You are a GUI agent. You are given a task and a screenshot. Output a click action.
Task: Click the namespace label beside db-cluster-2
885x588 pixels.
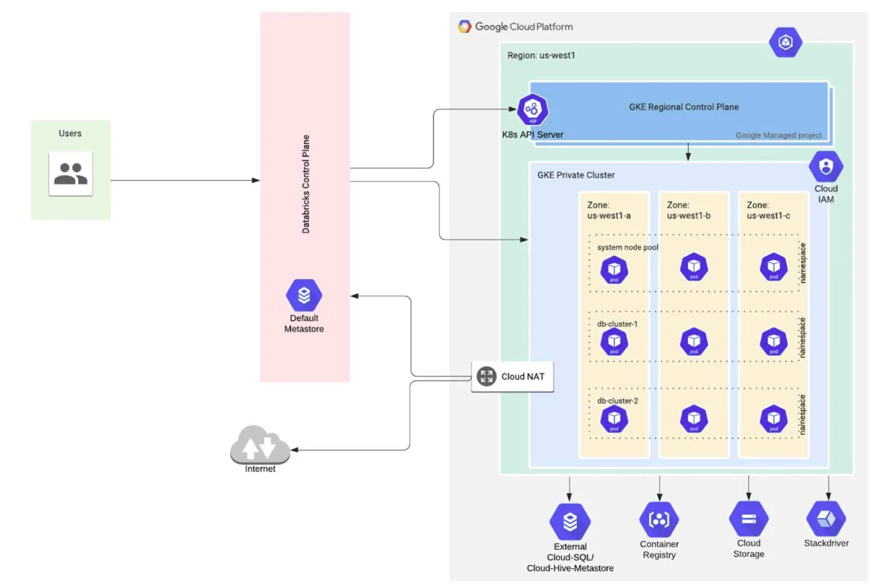(802, 414)
